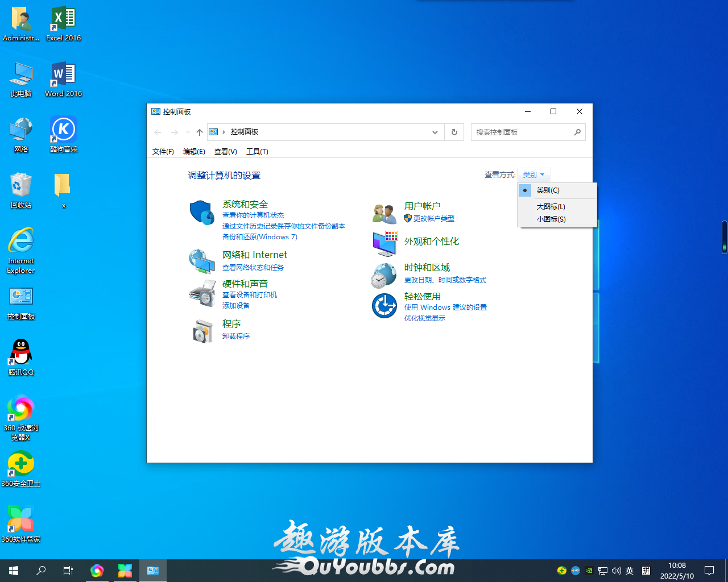Click 卸载程序 link
The height and width of the screenshot is (582, 728).
(x=236, y=336)
